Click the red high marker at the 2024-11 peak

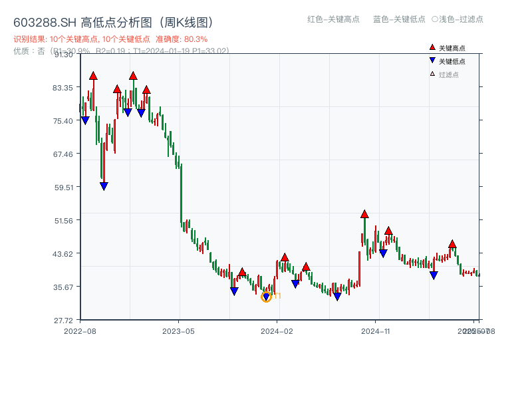pos(364,214)
